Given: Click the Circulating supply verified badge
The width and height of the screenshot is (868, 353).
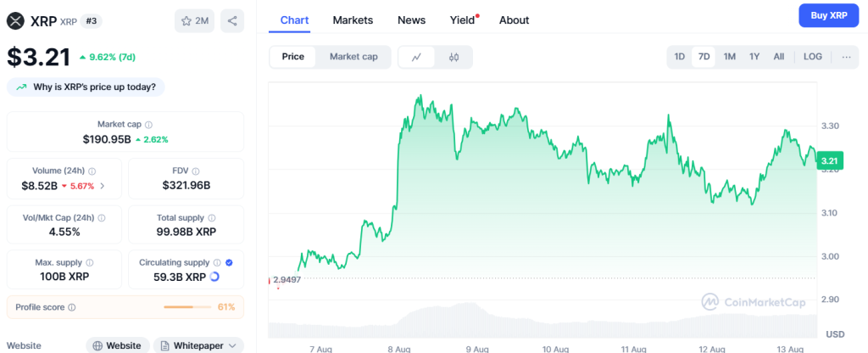Looking at the screenshot, I should pos(230,263).
